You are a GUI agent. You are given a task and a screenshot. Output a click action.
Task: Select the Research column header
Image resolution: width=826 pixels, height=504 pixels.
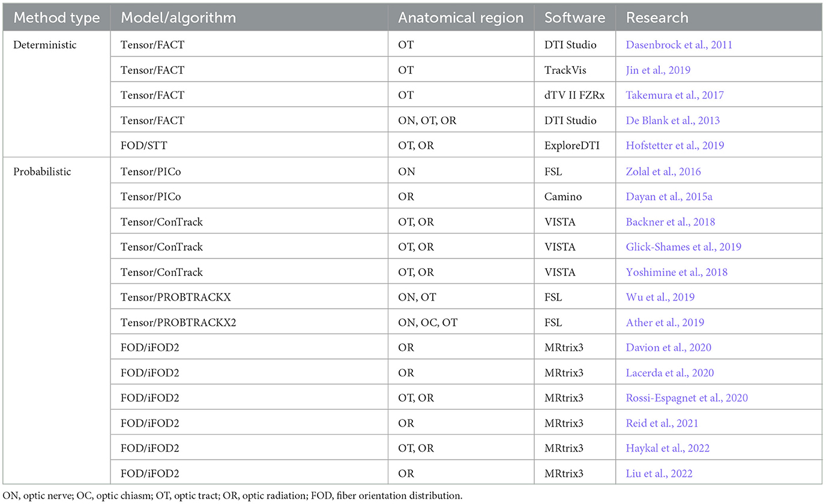pyautogui.click(x=719, y=17)
